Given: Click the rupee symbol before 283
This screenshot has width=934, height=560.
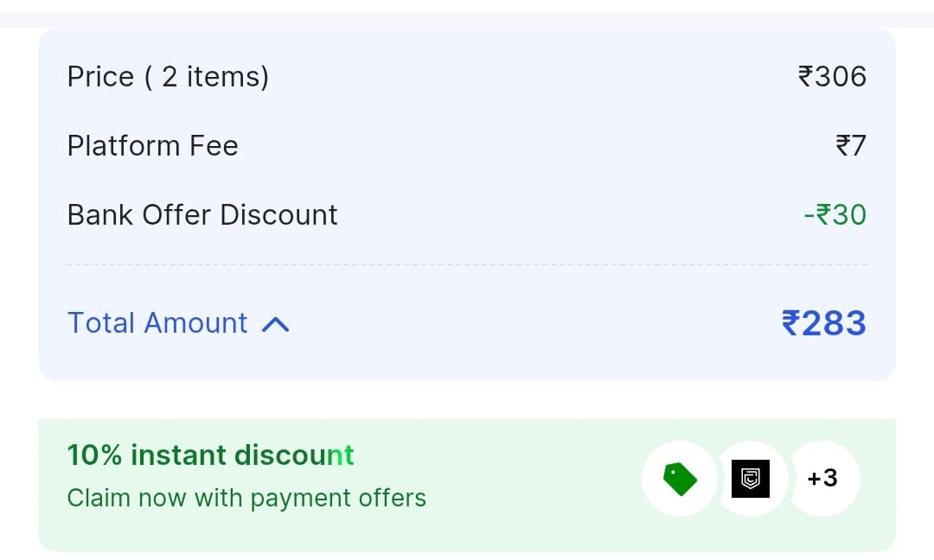Looking at the screenshot, I should pyautogui.click(x=791, y=323).
